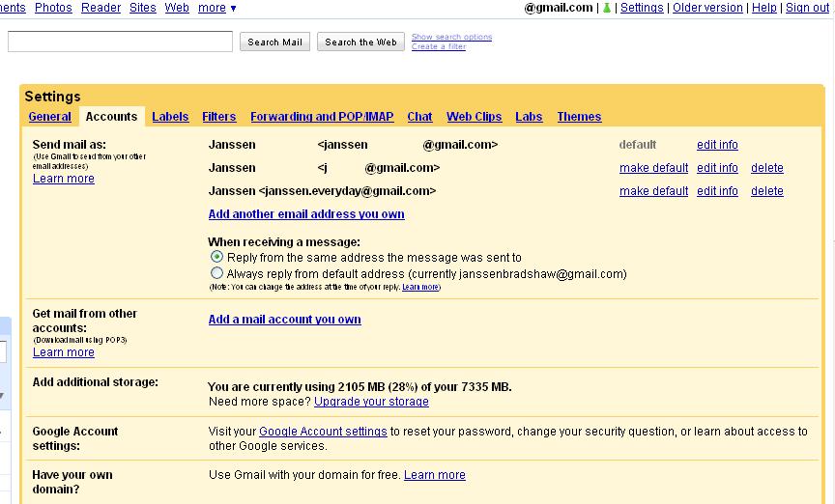835x504 pixels.
Task: Click the storage usage text '2105 MB (28%)'
Action: (378, 387)
